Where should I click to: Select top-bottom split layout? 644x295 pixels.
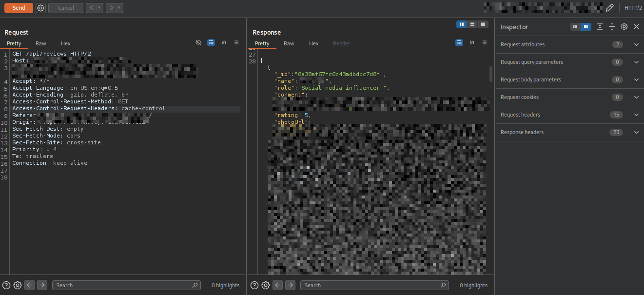pos(472,24)
